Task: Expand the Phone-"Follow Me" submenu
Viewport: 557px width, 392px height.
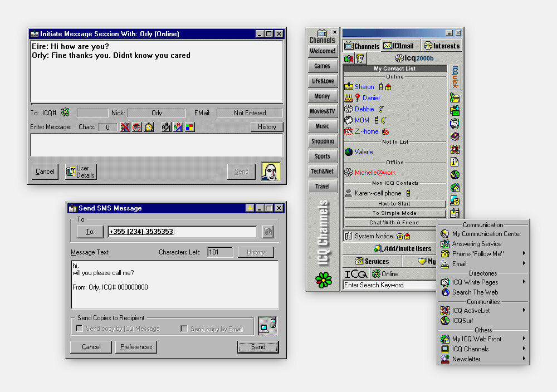Action: 524,253
